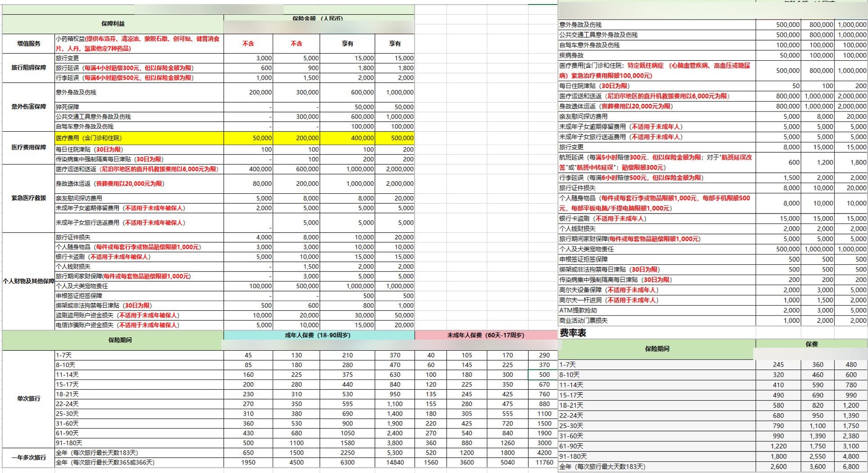The image size is (868, 473).
Task: Click the 增值服务 category cell
Action: click(x=28, y=44)
